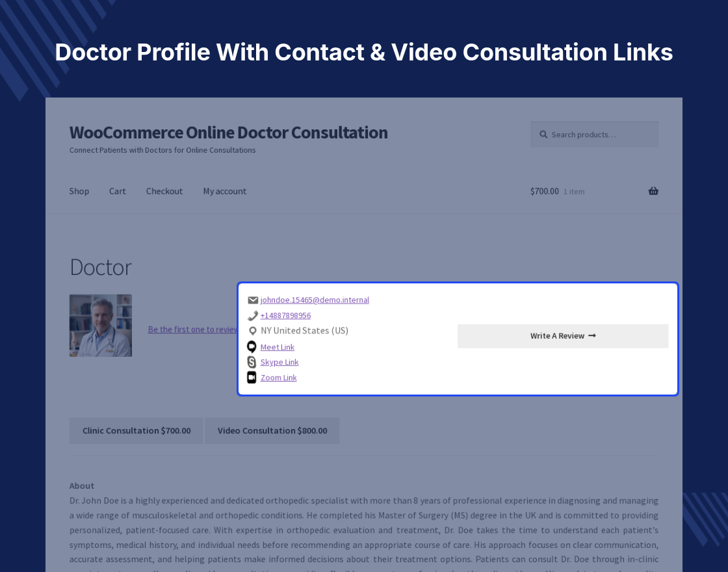Open the Checkout menu item

pyautogui.click(x=164, y=191)
